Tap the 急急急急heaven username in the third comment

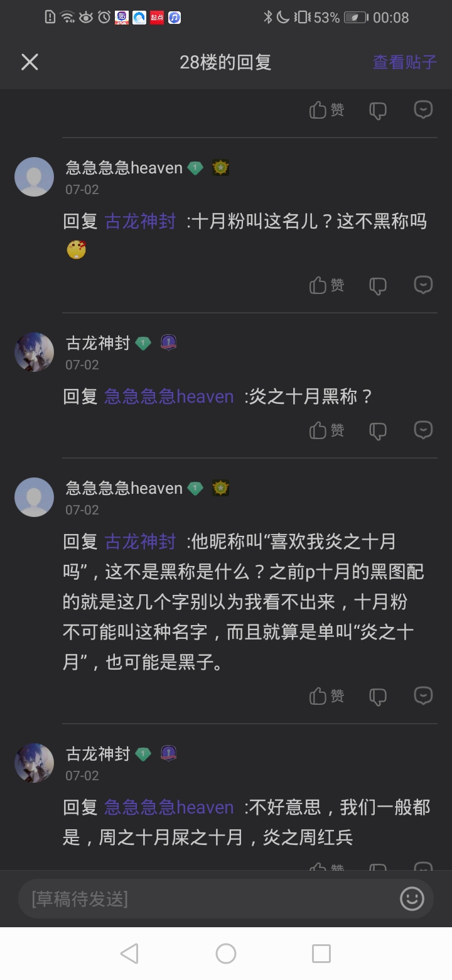124,488
